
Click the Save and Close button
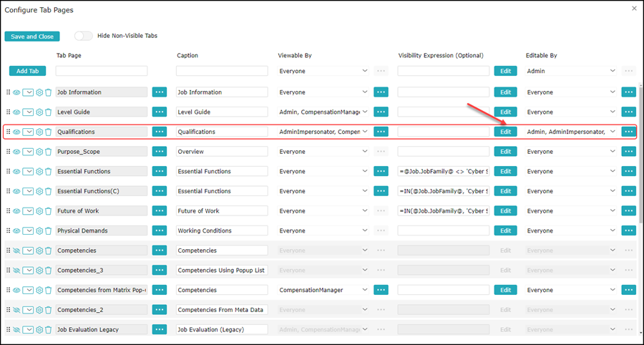(32, 37)
